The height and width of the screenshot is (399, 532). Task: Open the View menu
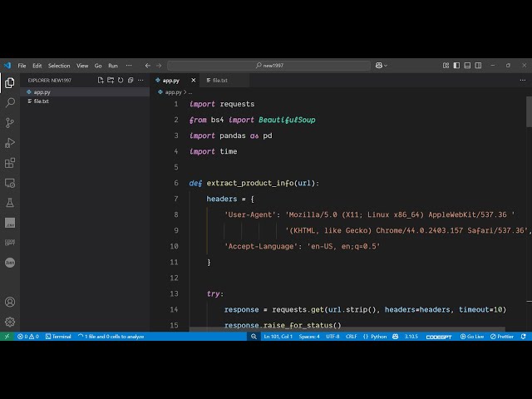coord(82,66)
